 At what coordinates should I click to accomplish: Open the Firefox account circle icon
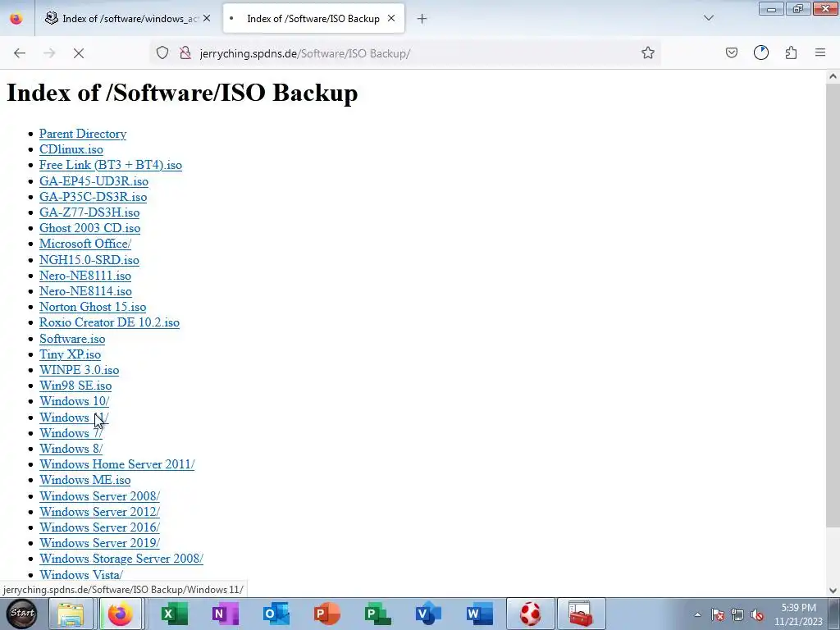tap(760, 53)
